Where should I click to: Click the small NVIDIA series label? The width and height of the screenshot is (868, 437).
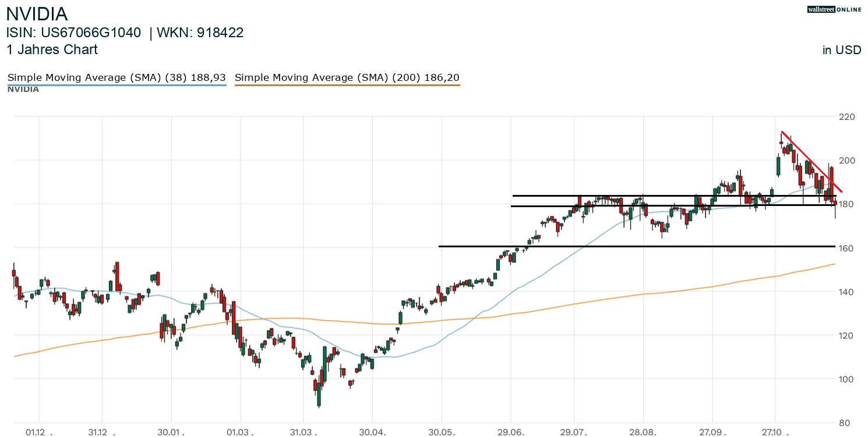[x=23, y=89]
